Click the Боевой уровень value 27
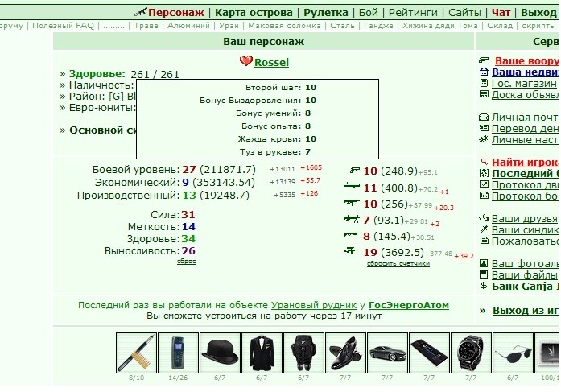 (x=189, y=169)
